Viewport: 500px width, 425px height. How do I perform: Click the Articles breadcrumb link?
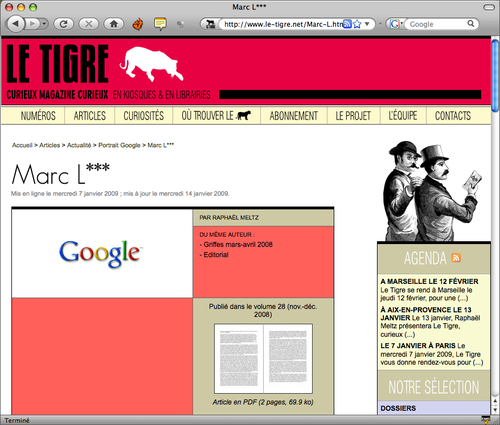(x=50, y=145)
